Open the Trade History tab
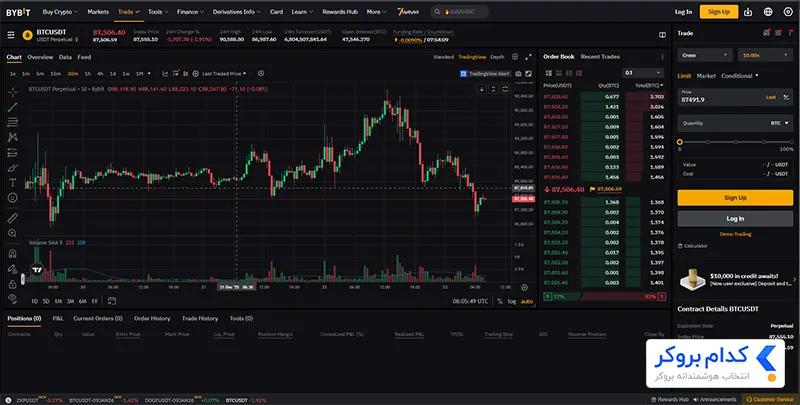Screen dimensions: 800x405 click(200, 318)
